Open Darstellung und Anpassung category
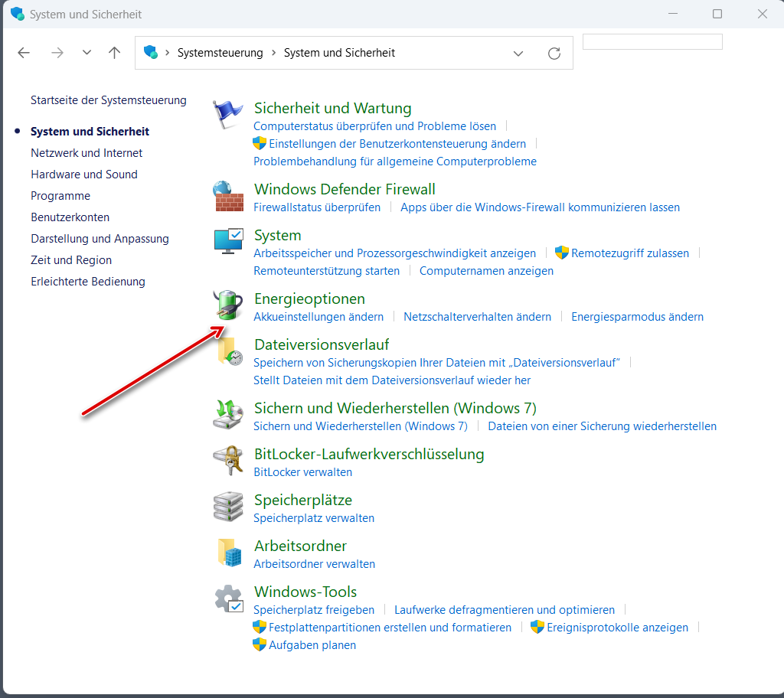Image resolution: width=784 pixels, height=698 pixels. 100,239
